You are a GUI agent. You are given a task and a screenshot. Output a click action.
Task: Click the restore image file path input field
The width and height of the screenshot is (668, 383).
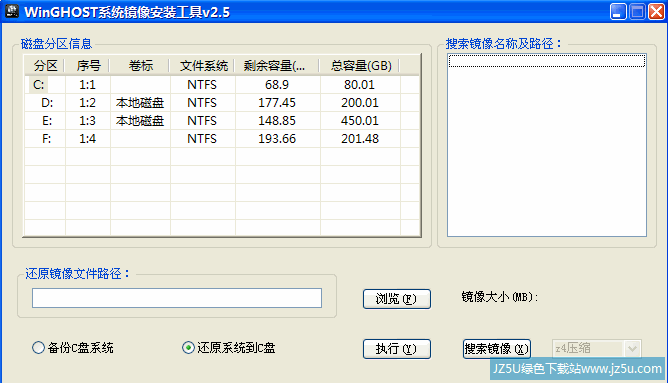click(x=177, y=298)
